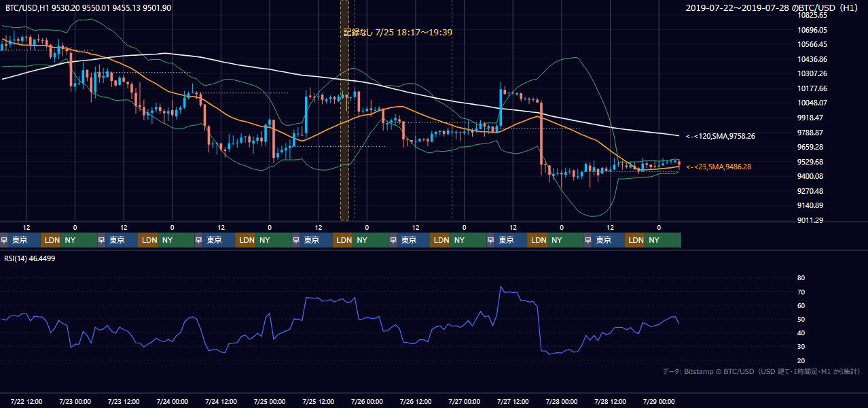Click RSI scale level 60
This screenshot has width=868, height=408.
tap(801, 305)
